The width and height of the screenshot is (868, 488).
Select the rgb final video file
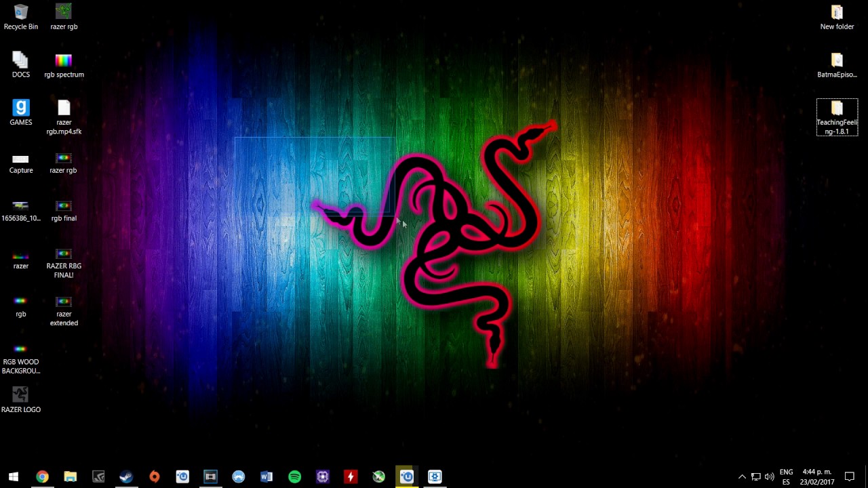[64, 211]
